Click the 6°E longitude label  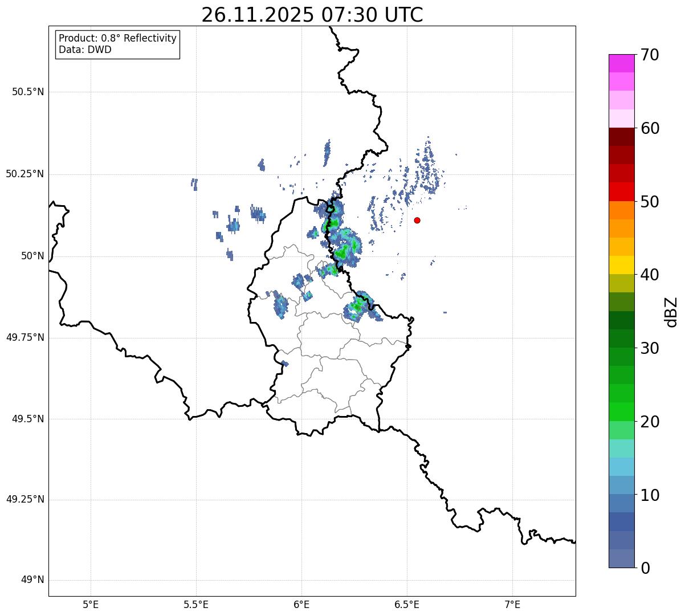click(x=301, y=605)
